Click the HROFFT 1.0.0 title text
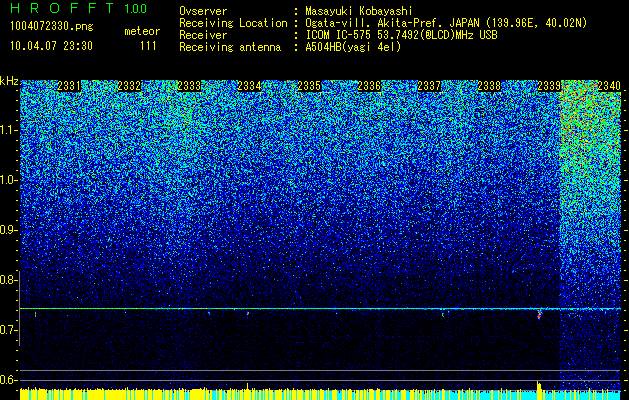The image size is (629, 400). [79, 8]
